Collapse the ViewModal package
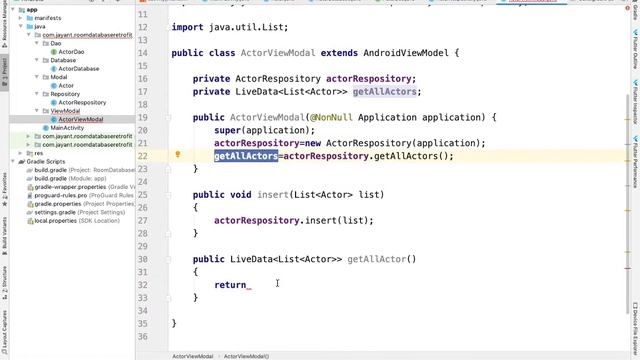640x360 pixels. click(37, 111)
